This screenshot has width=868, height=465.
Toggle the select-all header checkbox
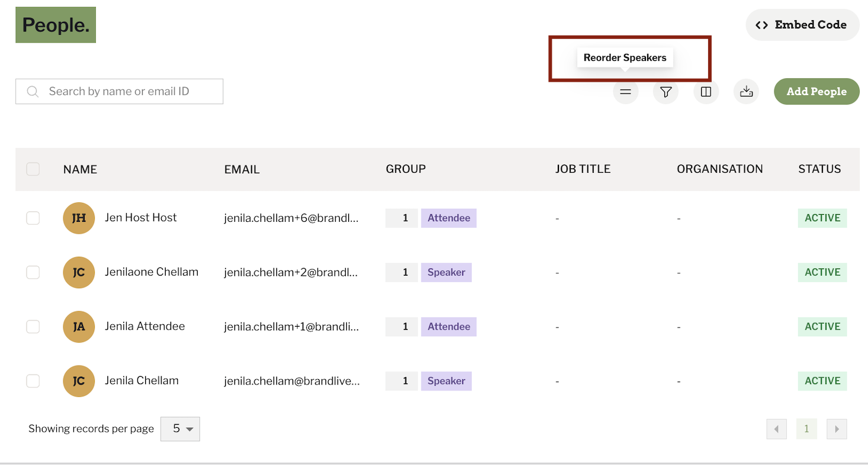point(33,169)
